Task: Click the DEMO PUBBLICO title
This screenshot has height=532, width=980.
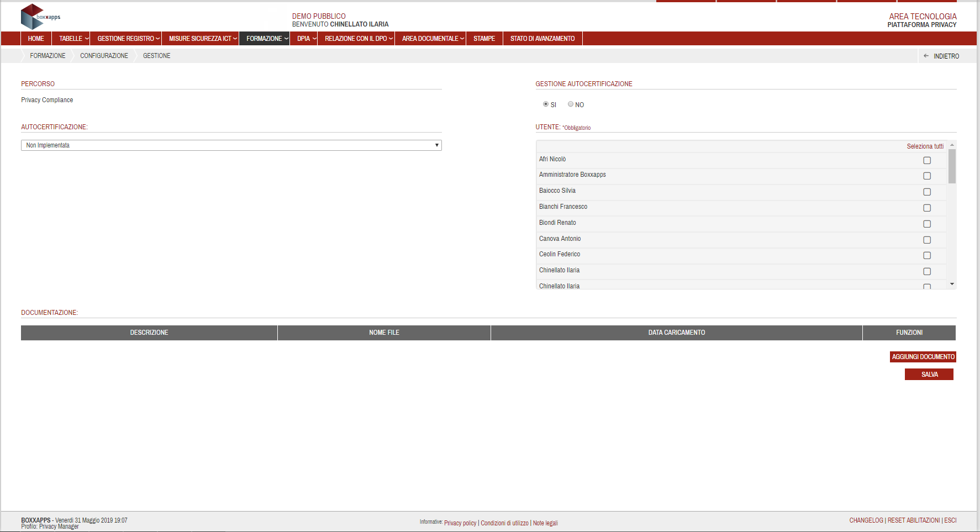Action: pyautogui.click(x=319, y=16)
